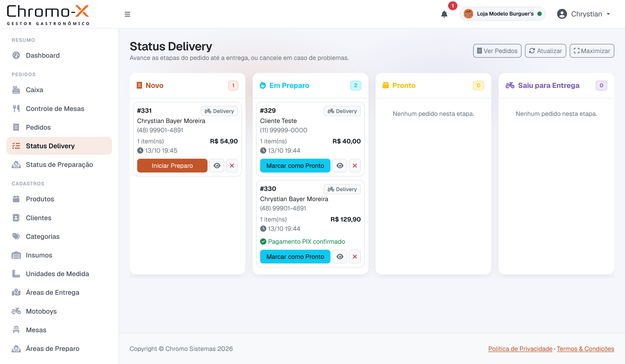Click the Em Preparo count badge
The width and height of the screenshot is (625, 364).
tap(355, 85)
